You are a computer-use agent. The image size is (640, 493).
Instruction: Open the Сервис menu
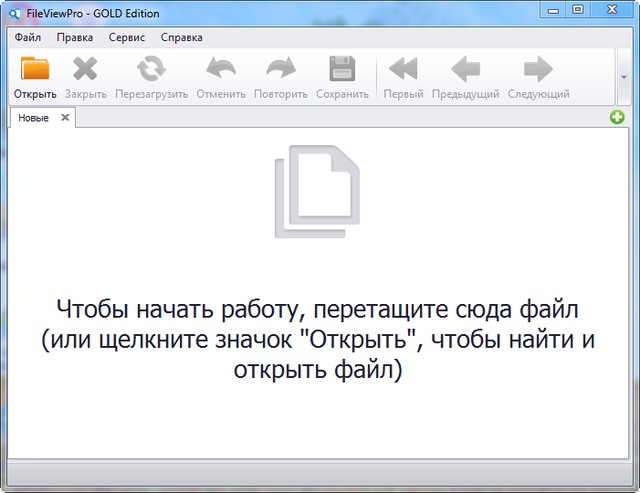click(x=125, y=37)
